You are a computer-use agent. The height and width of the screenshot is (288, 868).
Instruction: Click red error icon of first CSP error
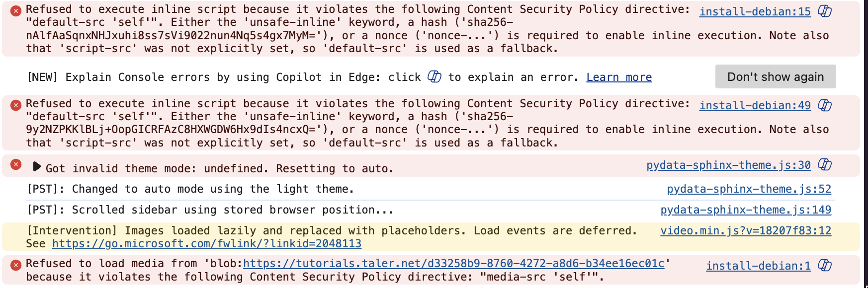tap(16, 10)
